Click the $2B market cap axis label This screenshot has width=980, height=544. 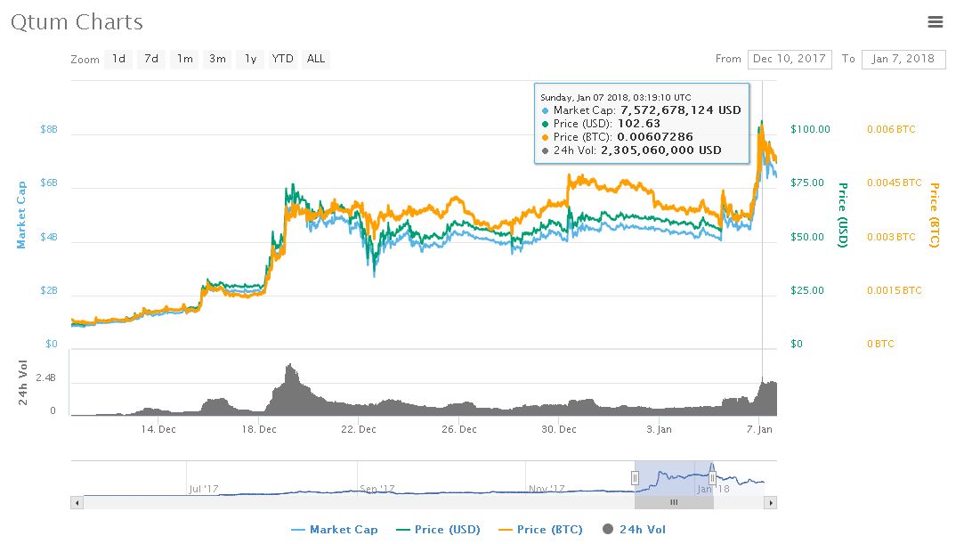(x=49, y=290)
